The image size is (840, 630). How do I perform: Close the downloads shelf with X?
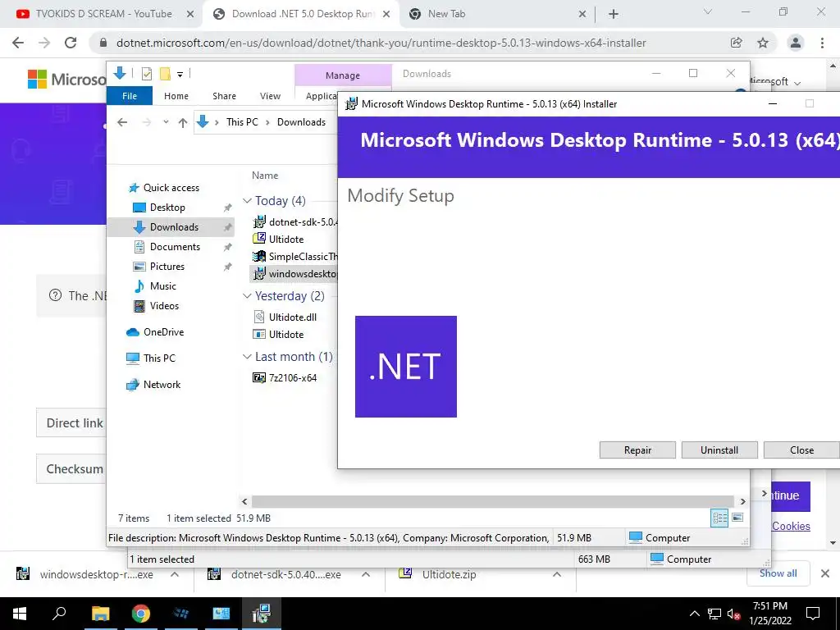pos(825,573)
